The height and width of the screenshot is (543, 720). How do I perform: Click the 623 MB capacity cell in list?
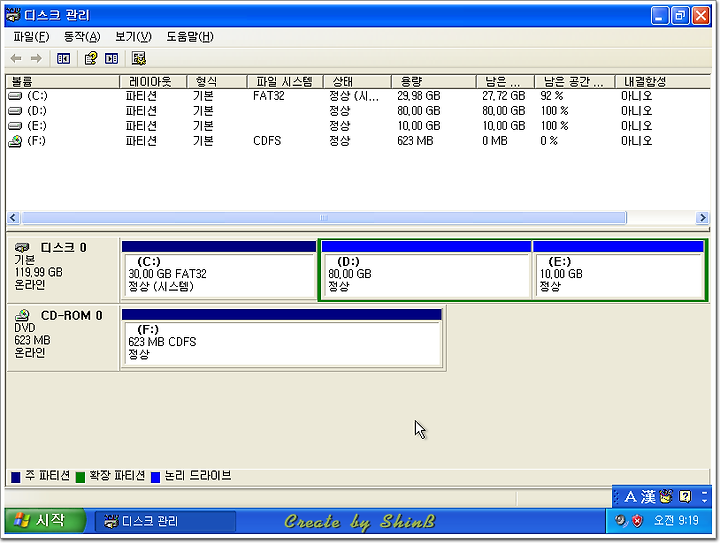(415, 141)
